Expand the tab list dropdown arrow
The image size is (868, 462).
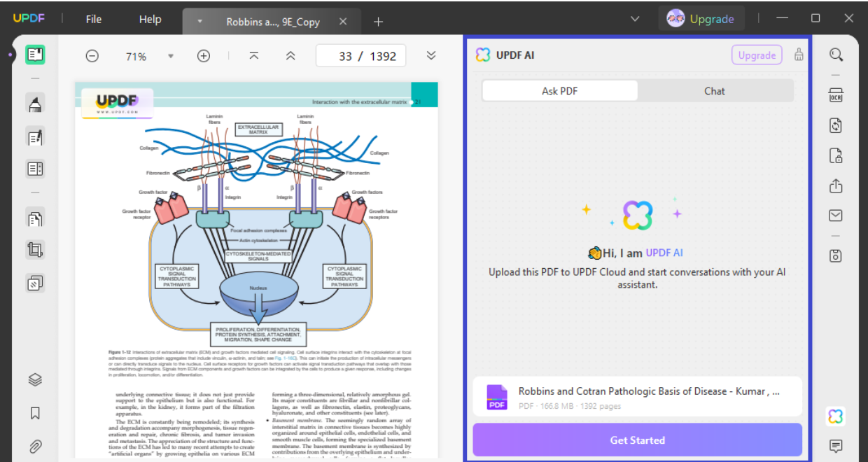point(199,21)
